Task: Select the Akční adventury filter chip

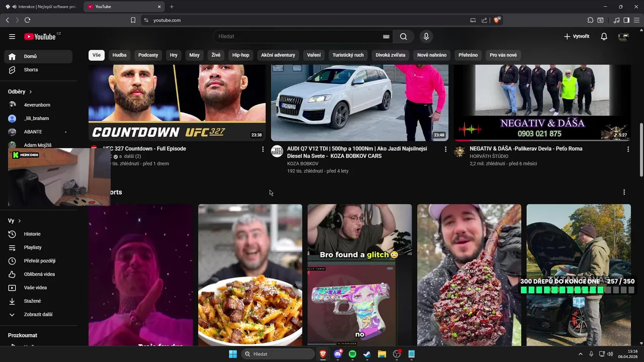Action: [x=278, y=55]
